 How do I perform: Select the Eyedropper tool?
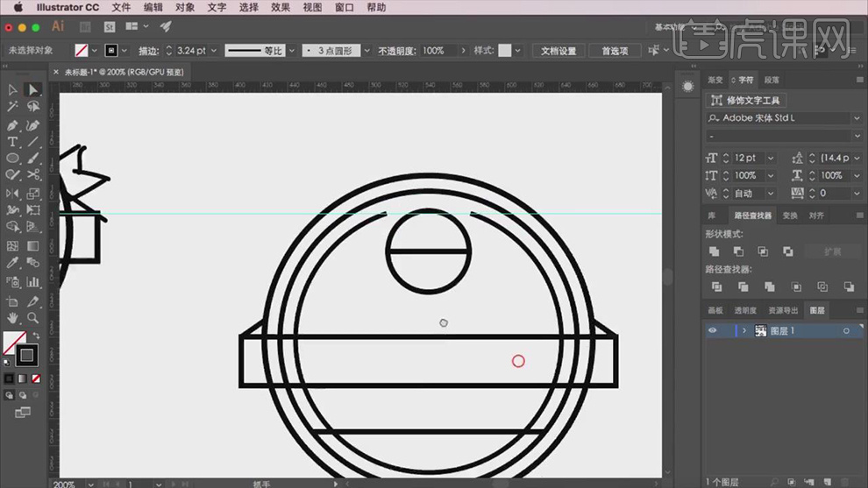click(12, 263)
